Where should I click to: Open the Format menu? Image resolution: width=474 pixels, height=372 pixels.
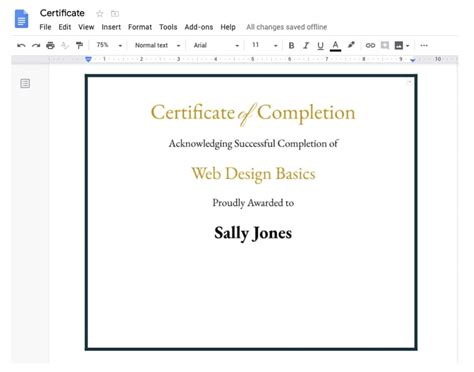pos(140,27)
